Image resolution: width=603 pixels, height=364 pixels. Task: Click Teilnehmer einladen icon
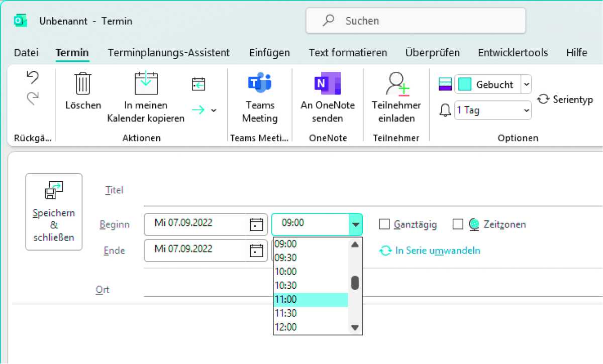(396, 84)
